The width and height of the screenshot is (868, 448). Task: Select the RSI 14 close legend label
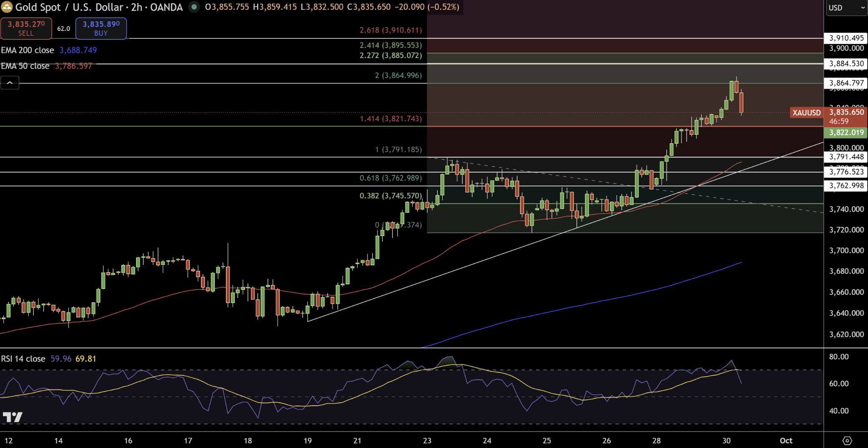click(x=23, y=359)
